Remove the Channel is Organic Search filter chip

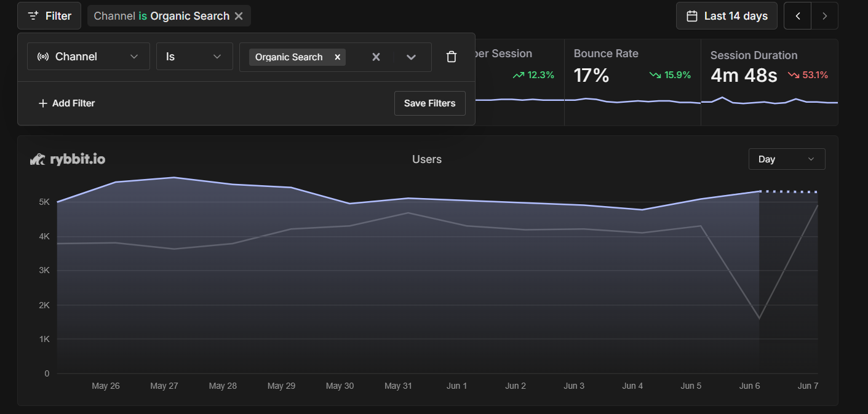pyautogui.click(x=239, y=16)
